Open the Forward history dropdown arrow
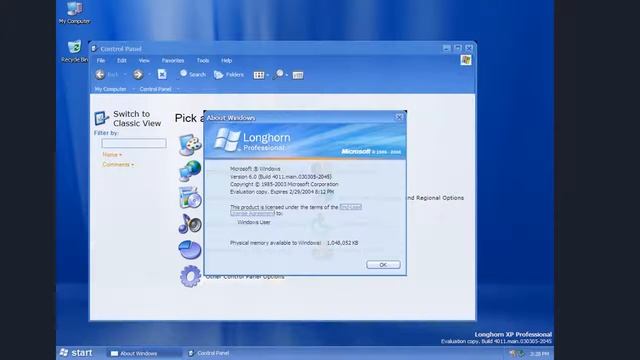This screenshot has height=360, width=640. [149, 75]
